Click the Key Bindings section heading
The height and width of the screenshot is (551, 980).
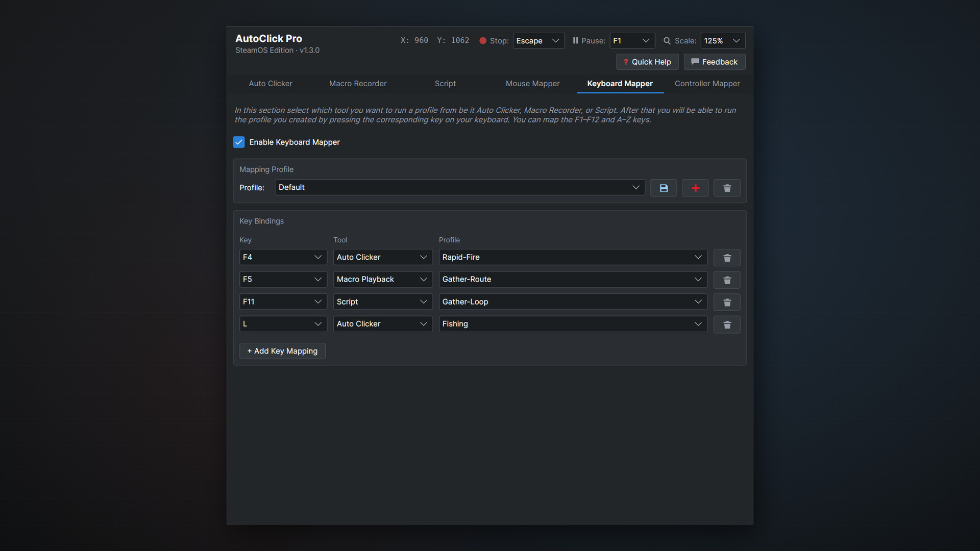click(x=261, y=221)
